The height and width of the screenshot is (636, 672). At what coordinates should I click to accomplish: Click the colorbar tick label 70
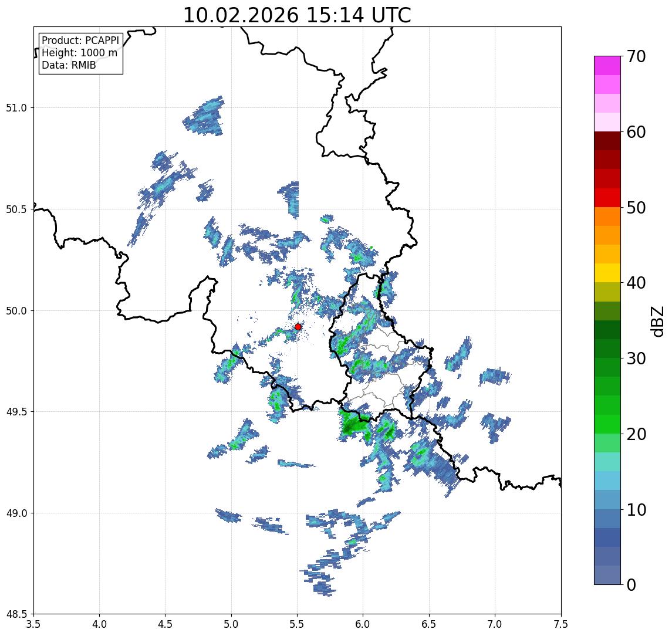point(636,56)
